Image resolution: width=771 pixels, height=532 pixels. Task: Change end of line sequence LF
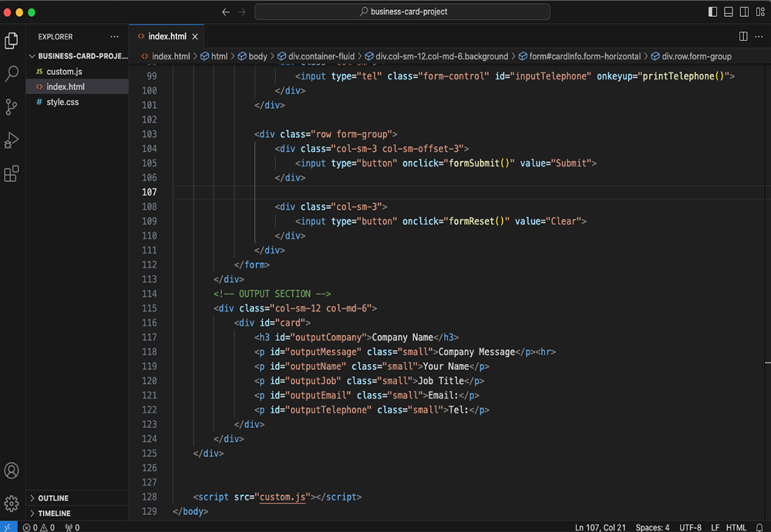tap(715, 527)
